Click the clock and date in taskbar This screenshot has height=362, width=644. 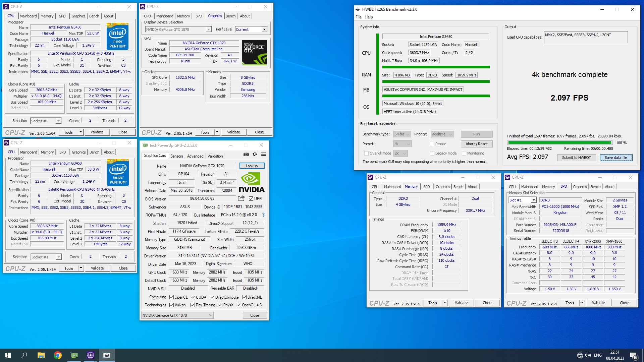tap(615, 355)
